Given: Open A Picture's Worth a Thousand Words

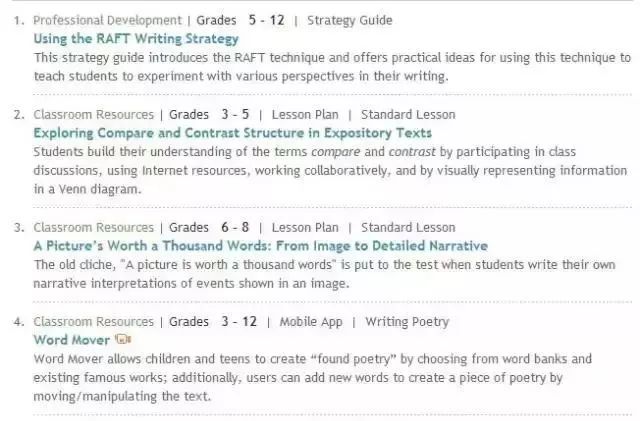Looking at the screenshot, I should click(260, 246).
